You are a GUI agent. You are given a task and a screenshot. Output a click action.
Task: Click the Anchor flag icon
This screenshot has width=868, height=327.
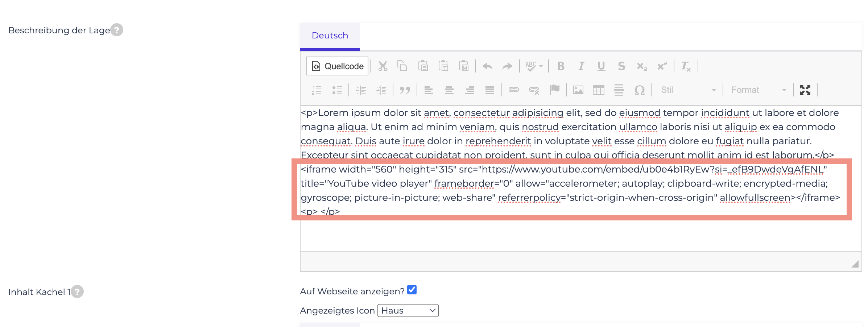click(x=555, y=90)
